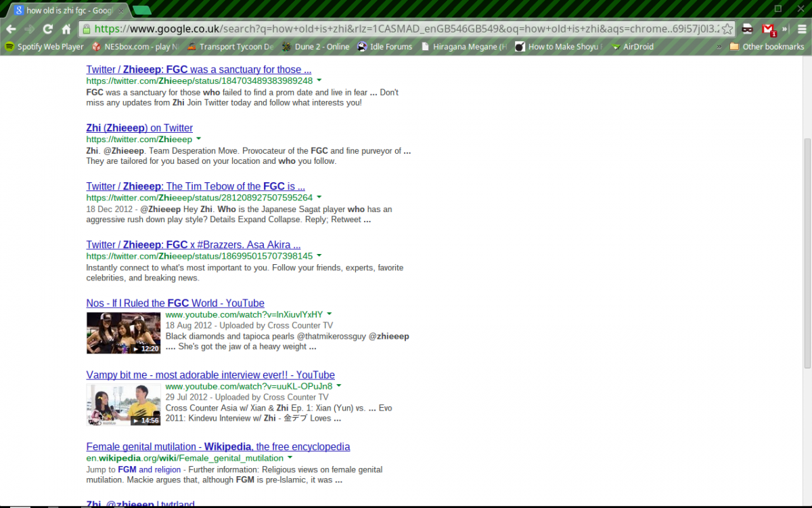Click the Nos FGC World video thumbnail
Viewport: 812px width, 508px height.
[x=123, y=333]
